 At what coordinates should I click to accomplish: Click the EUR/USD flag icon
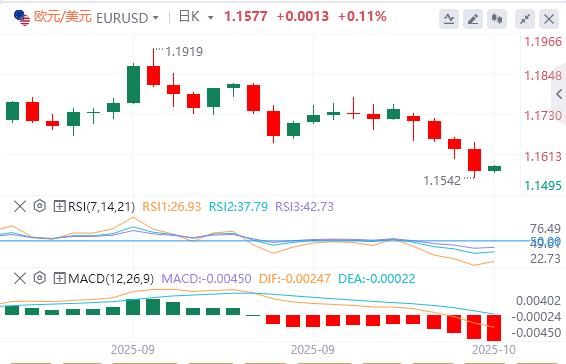click(22, 17)
